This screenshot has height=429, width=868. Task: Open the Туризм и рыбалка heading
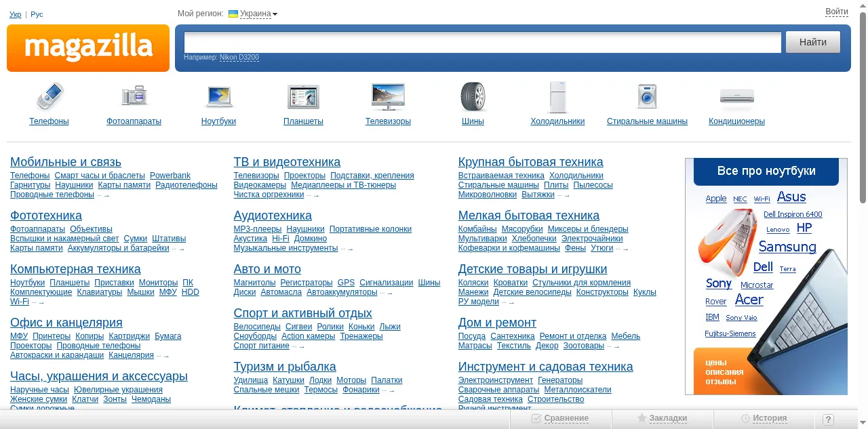[285, 367]
